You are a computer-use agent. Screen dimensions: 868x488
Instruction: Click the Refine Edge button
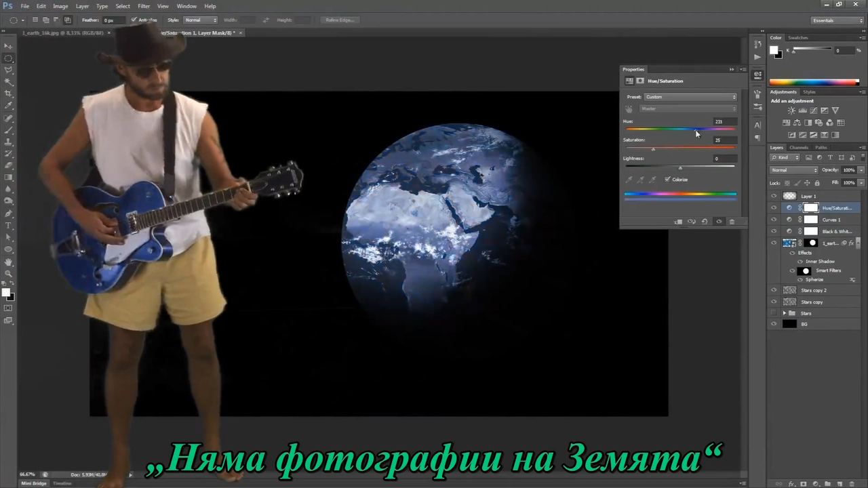[x=340, y=20]
